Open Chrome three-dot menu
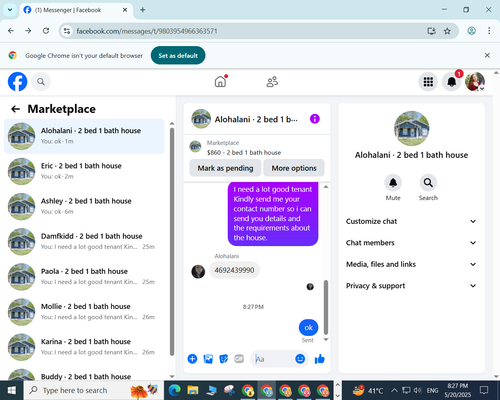This screenshot has height=400, width=500. point(489,31)
